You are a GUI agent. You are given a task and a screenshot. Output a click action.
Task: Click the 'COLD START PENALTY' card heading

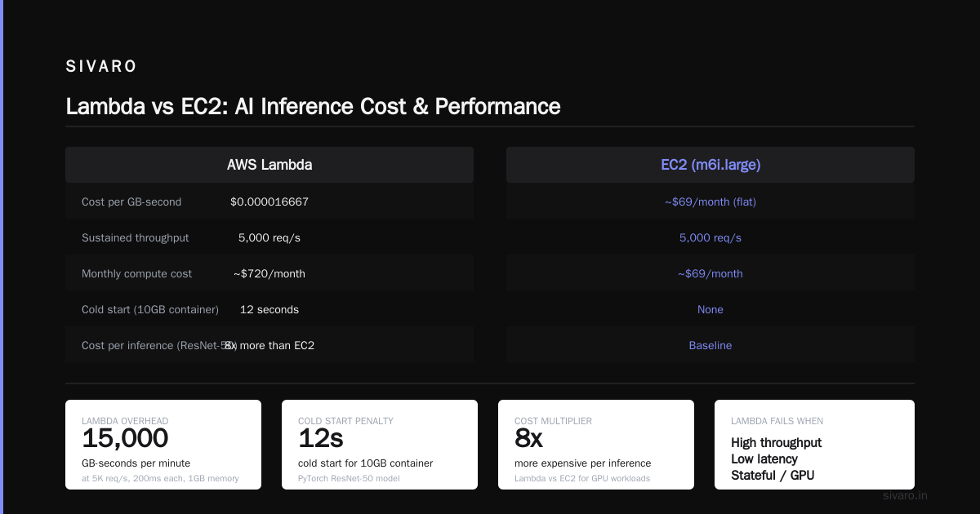[x=345, y=421]
